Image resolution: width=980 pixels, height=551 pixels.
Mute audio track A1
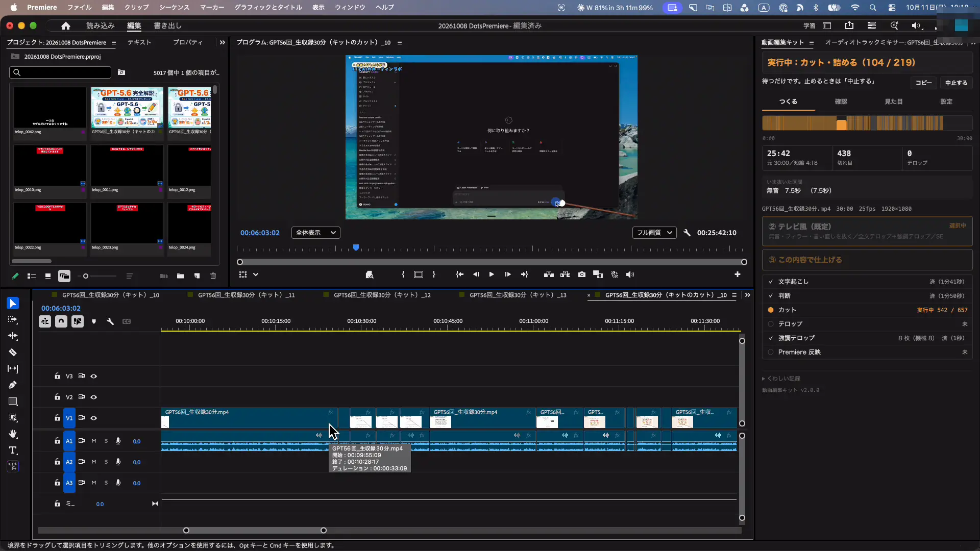click(94, 441)
